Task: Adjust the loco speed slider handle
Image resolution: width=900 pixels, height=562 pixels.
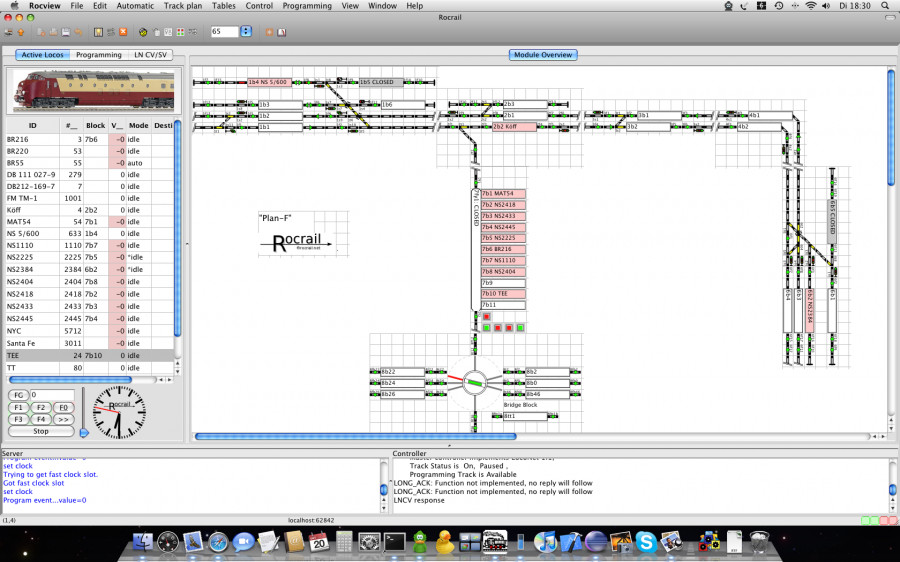Action: coord(84,433)
